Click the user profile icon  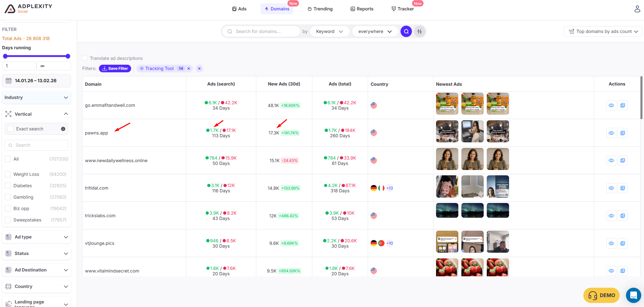coord(637,9)
